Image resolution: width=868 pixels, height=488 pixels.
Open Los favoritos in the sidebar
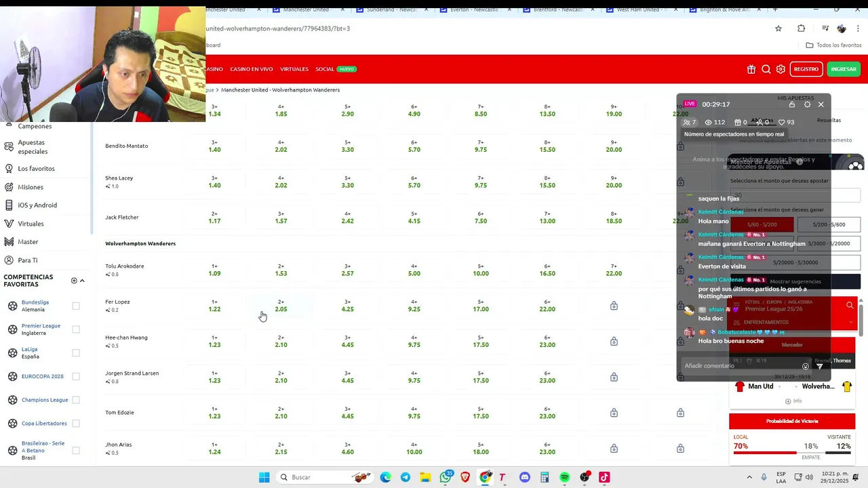tap(36, 169)
